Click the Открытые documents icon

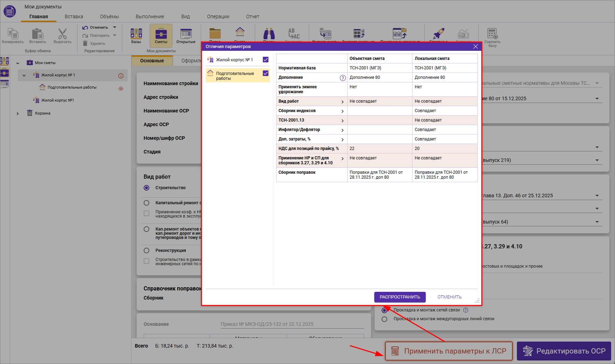pos(186,35)
